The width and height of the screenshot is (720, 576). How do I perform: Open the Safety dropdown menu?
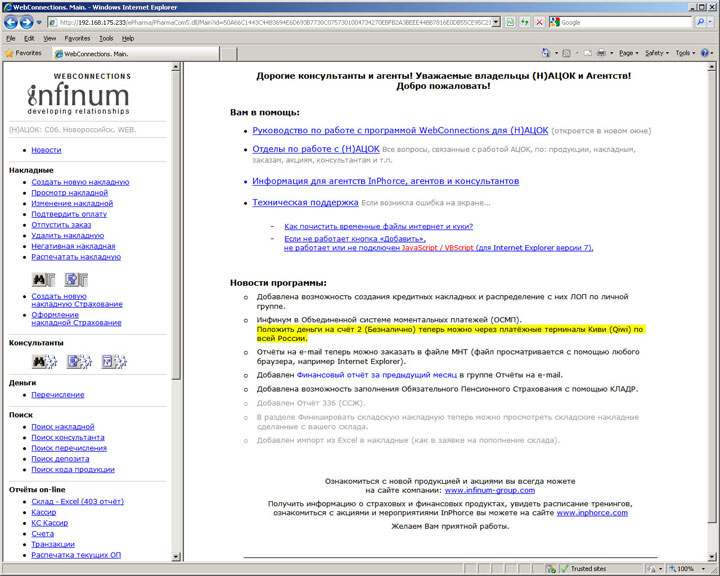point(657,53)
